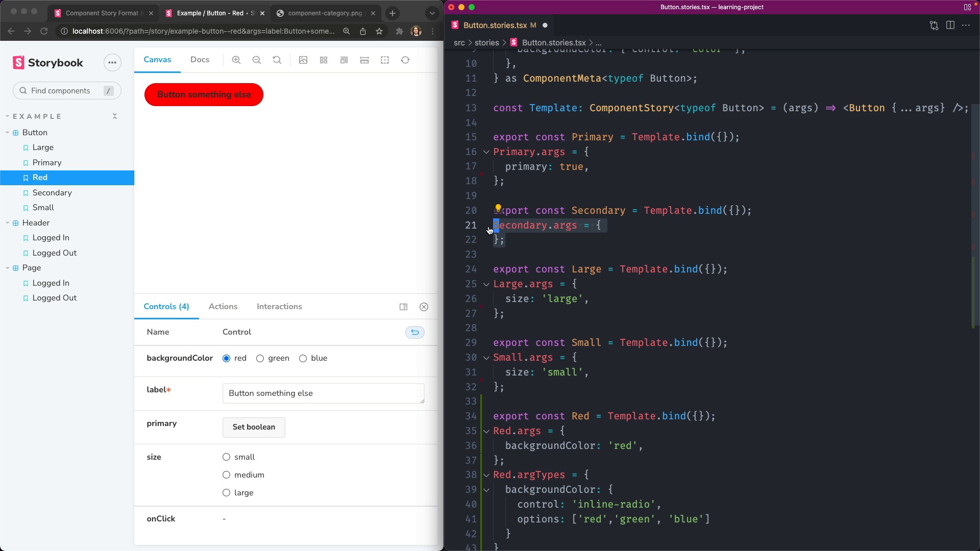Fold Red.args block at line 35
This screenshot has height=551, width=980.
486,431
